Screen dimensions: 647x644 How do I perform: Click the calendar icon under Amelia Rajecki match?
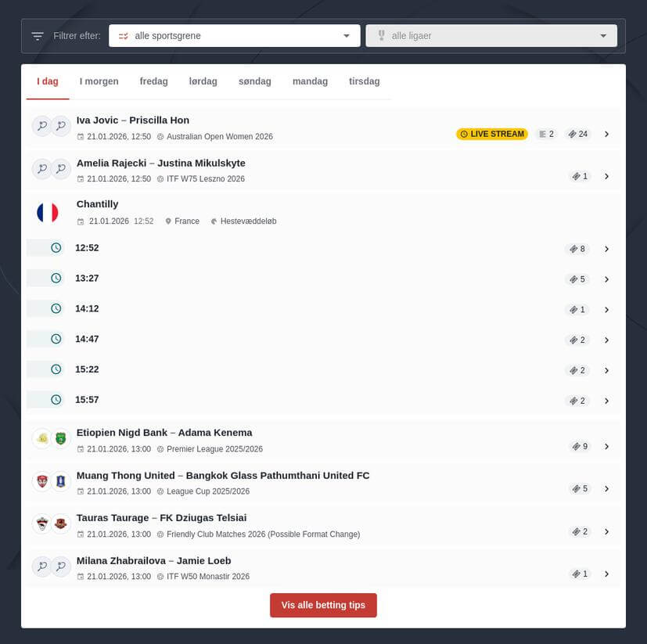(80, 178)
